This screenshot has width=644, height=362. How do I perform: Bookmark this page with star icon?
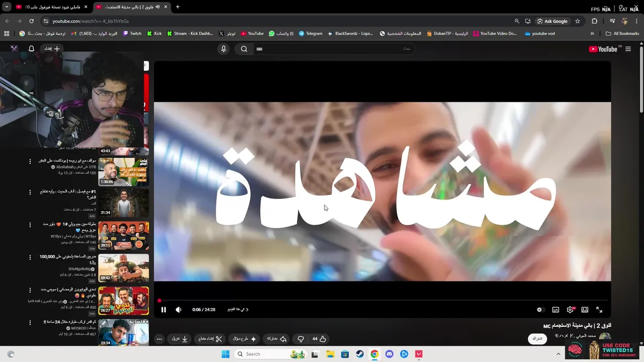[578, 21]
